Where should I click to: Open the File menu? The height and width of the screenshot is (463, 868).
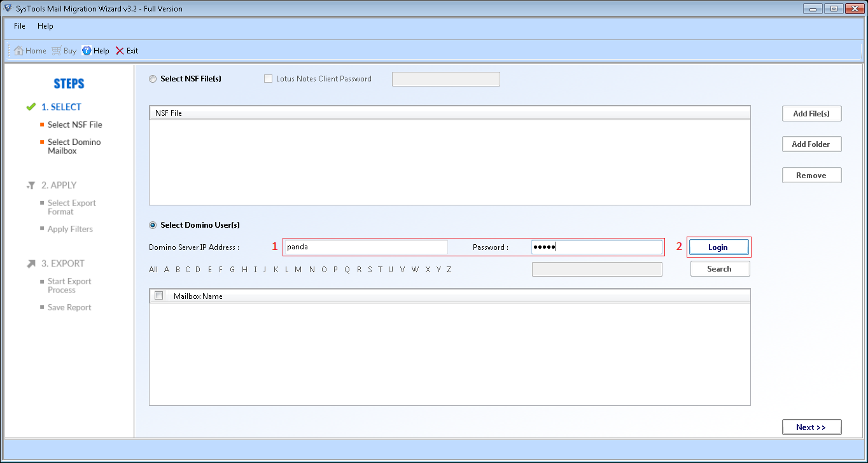(20, 26)
